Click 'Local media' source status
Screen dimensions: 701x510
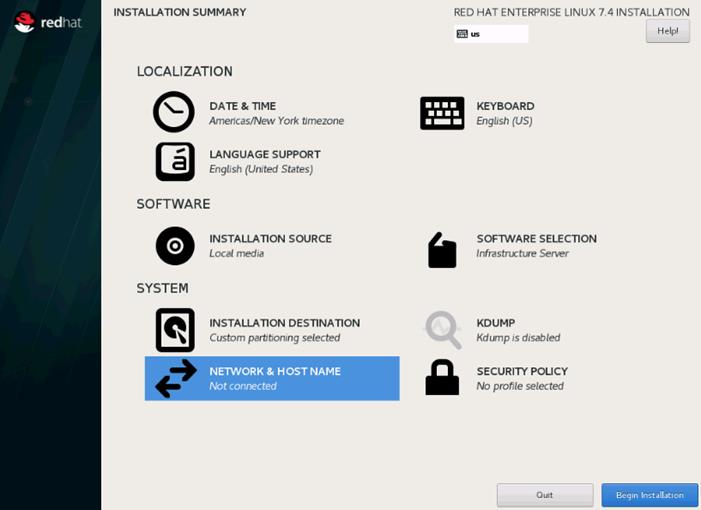click(236, 253)
